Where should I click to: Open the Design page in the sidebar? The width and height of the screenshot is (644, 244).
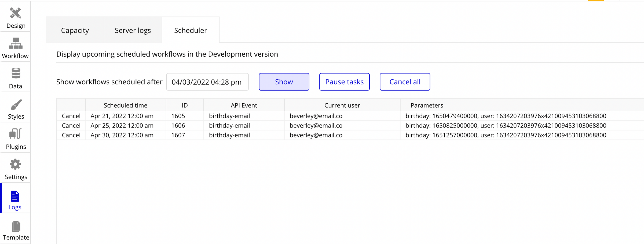15,16
